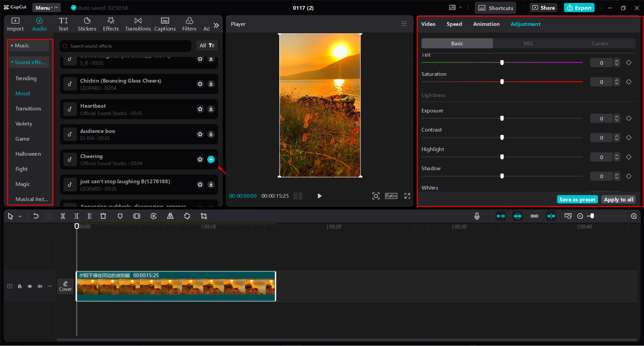Image resolution: width=644 pixels, height=346 pixels.
Task: Enter fullscreen player view
Action: coord(407,196)
